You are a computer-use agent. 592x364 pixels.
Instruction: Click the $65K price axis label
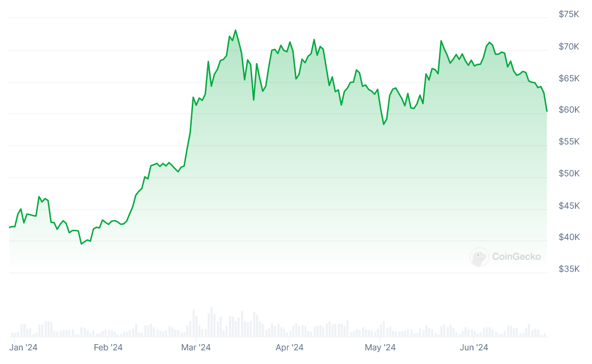click(569, 77)
